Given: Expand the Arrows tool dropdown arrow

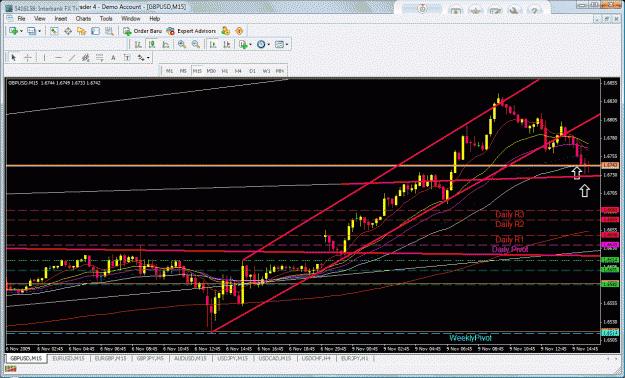Looking at the screenshot, I should 148,58.
